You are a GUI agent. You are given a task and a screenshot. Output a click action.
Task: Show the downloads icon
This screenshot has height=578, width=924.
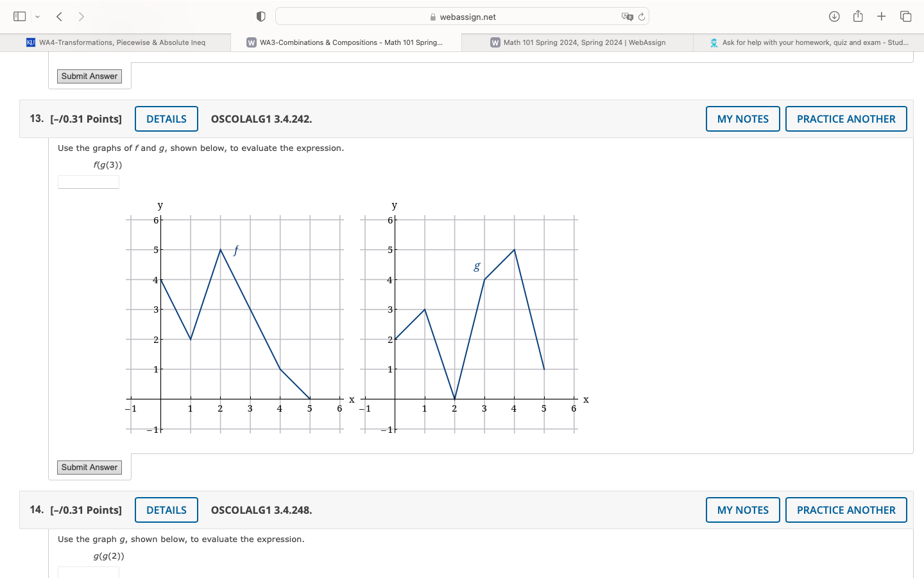click(x=834, y=17)
